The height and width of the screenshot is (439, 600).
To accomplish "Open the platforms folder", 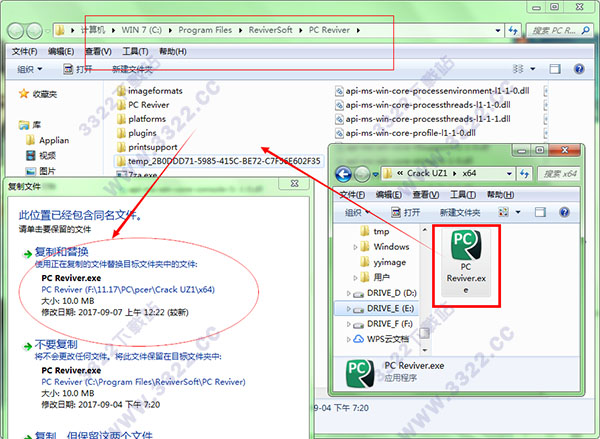I will (141, 119).
